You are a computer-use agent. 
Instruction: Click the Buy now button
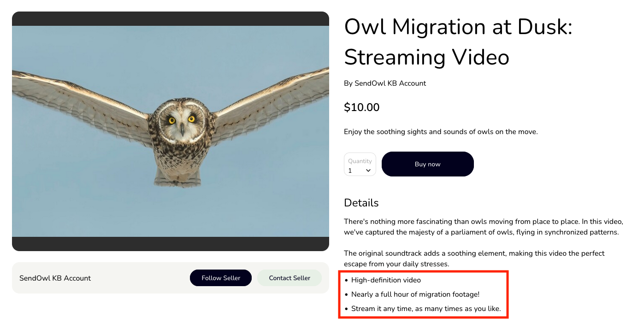(x=427, y=164)
